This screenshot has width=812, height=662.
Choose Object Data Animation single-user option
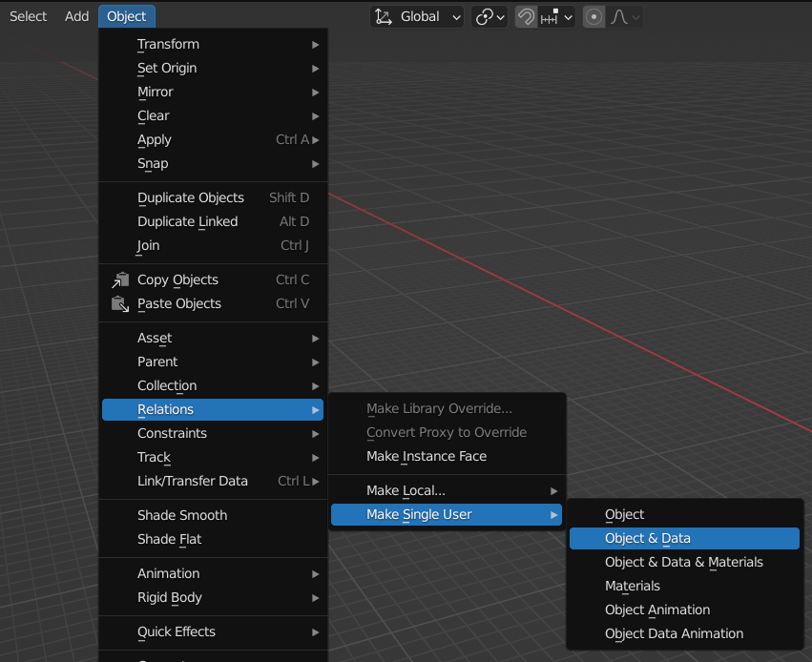pyautogui.click(x=674, y=633)
